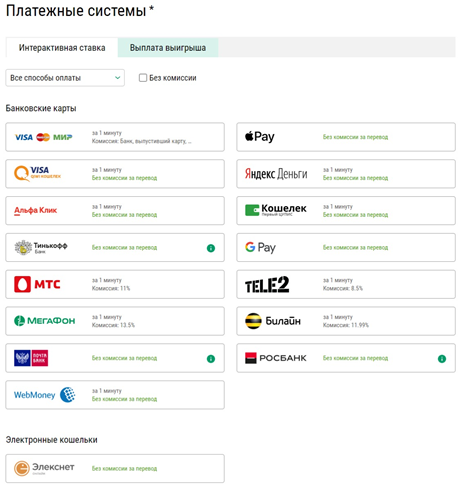Select the Тинькофф bank logo
Viewport: 465px width, 490px height.
click(41, 248)
